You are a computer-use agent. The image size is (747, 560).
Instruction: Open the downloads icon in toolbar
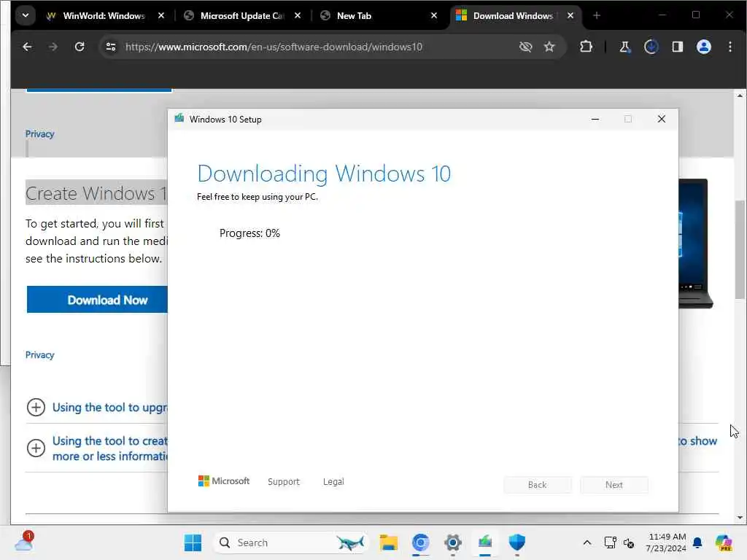click(x=651, y=47)
